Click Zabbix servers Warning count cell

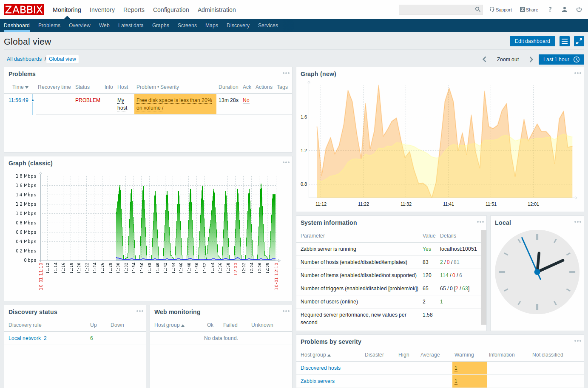coord(469,381)
